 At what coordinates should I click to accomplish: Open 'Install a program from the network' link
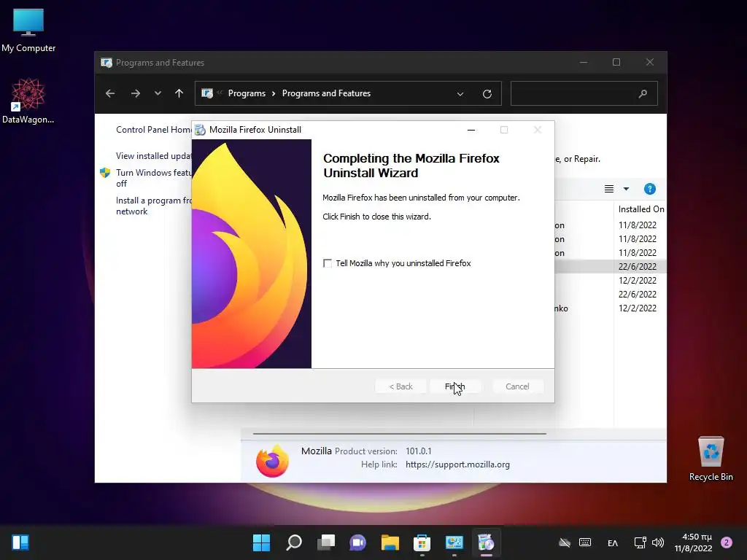[x=154, y=206]
